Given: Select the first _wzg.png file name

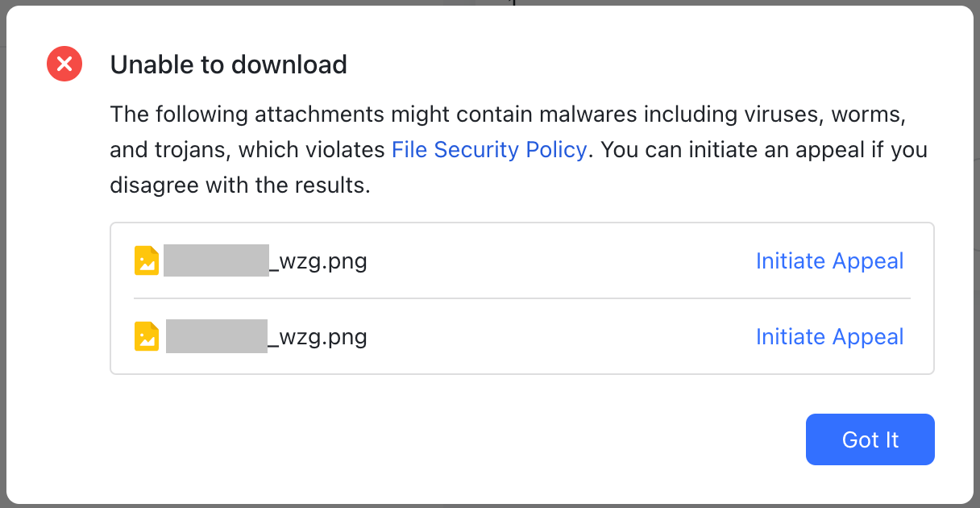Looking at the screenshot, I should [x=266, y=260].
